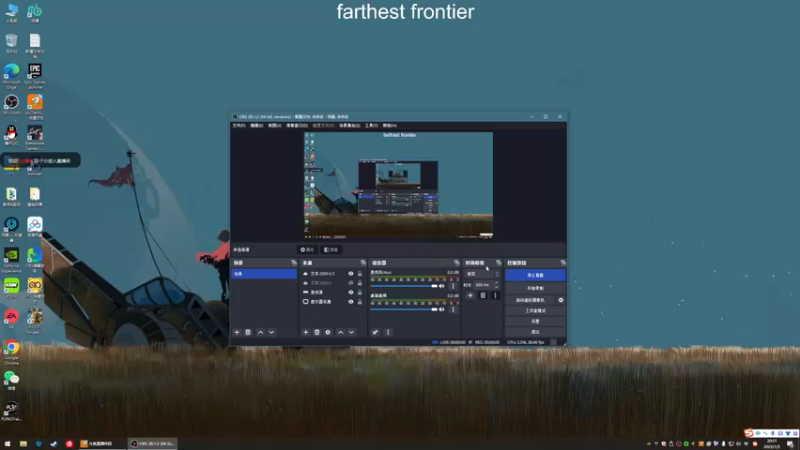The height and width of the screenshot is (450, 800).
Task: Toggle lock on dimmed Text (GDI+) source
Action: (360, 283)
